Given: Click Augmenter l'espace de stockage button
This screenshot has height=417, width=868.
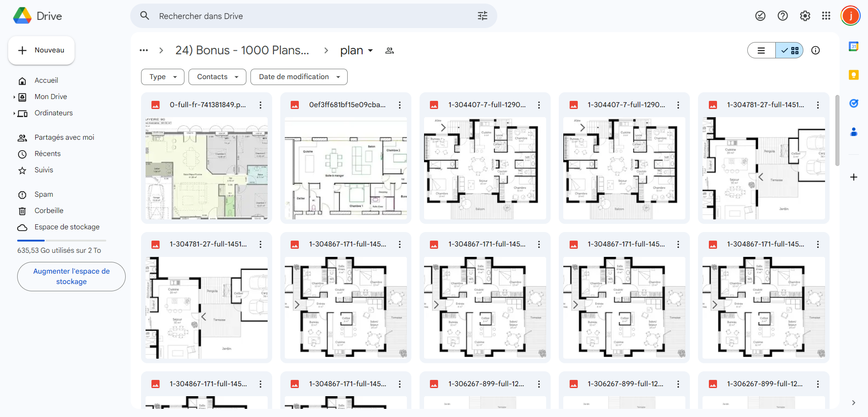Looking at the screenshot, I should (x=71, y=276).
